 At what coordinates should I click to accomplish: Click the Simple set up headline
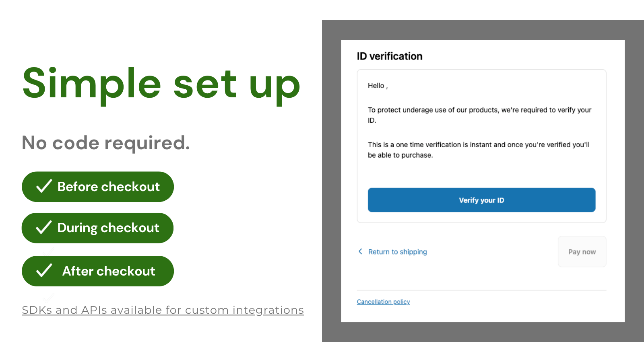pyautogui.click(x=161, y=84)
